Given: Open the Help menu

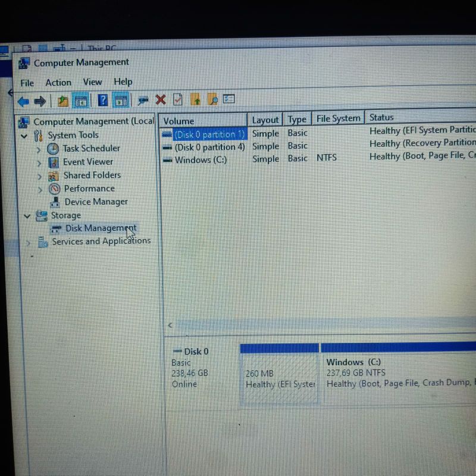Looking at the screenshot, I should pos(123,82).
